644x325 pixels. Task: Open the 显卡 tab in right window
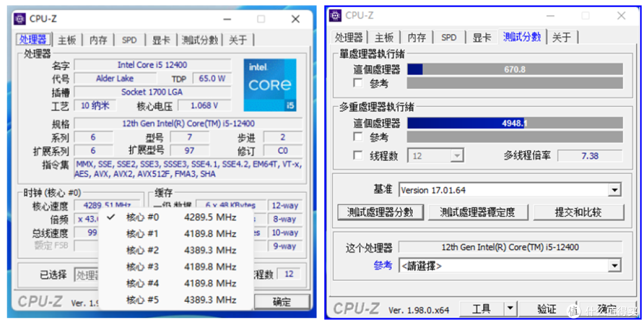(x=482, y=37)
